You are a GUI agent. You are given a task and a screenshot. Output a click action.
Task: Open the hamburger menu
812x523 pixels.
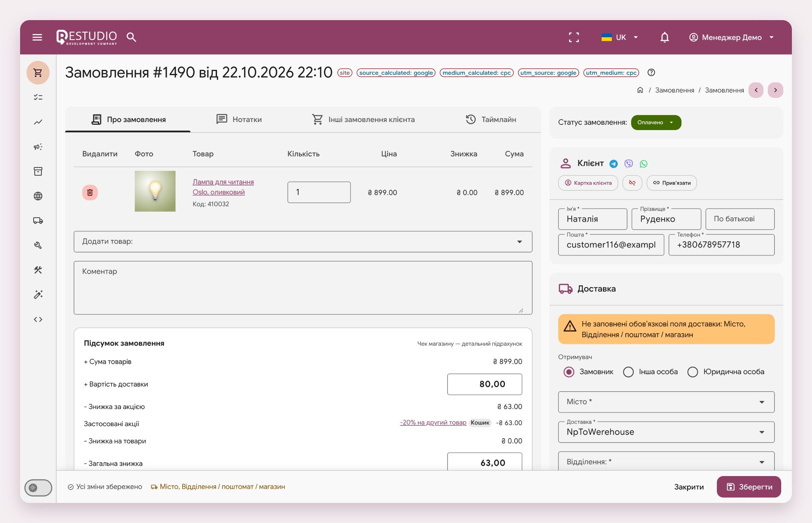[37, 37]
